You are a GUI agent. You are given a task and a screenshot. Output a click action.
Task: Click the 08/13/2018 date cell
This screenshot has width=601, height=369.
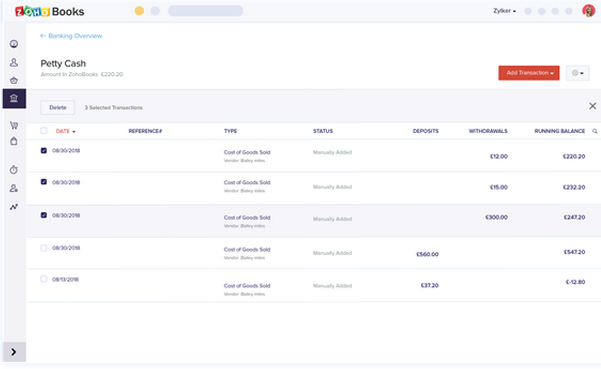tap(65, 279)
